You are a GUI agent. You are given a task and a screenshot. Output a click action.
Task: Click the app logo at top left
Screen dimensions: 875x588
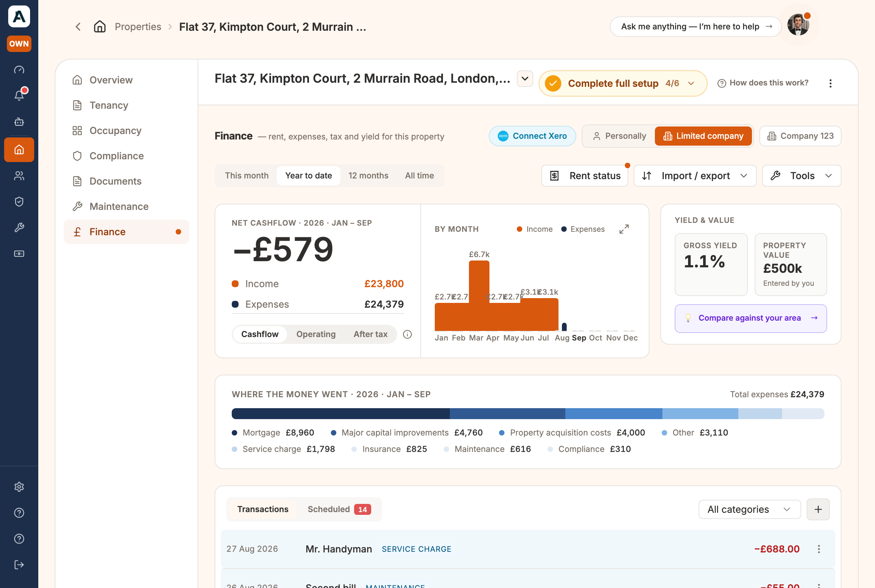coord(19,16)
